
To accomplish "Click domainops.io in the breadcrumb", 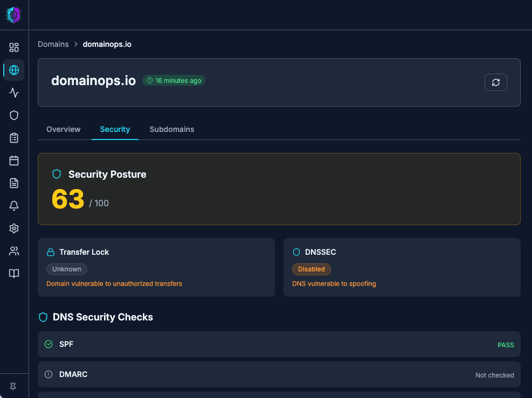I will (x=107, y=44).
